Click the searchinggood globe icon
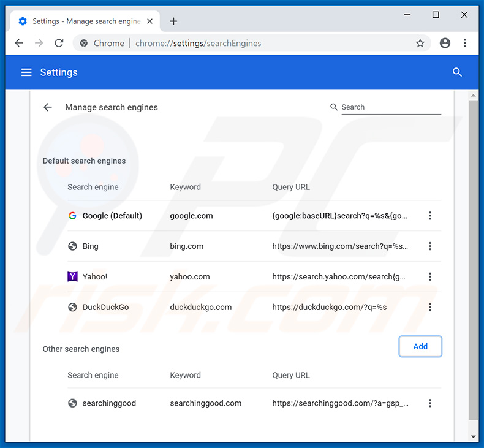The width and height of the screenshot is (484, 448). point(72,403)
